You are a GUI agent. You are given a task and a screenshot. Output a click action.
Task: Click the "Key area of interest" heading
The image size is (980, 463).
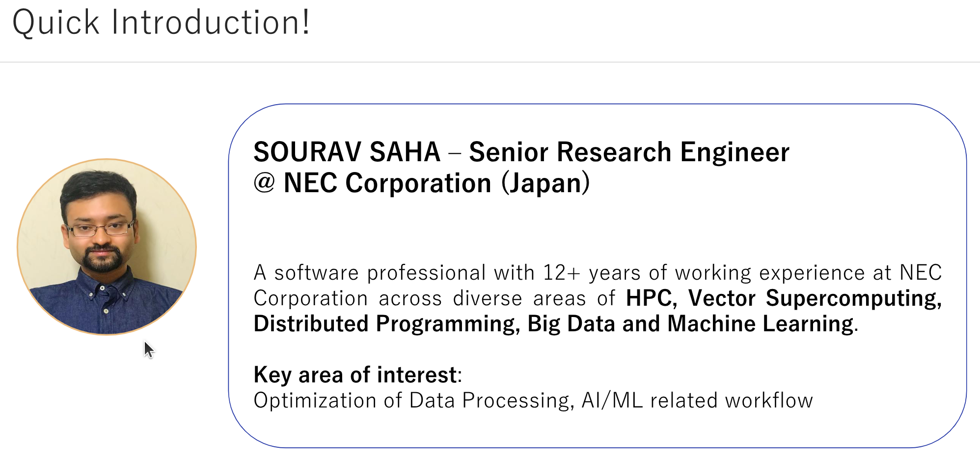point(355,375)
